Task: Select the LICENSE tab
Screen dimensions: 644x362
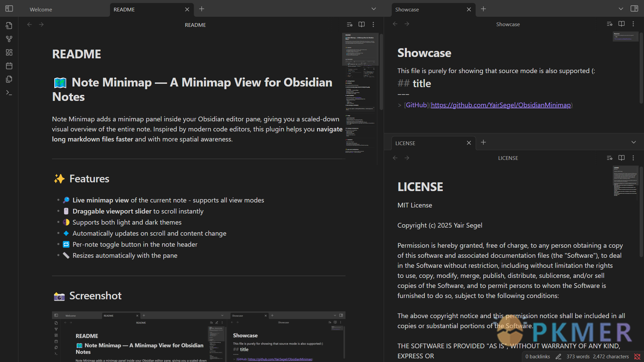Action: point(405,143)
